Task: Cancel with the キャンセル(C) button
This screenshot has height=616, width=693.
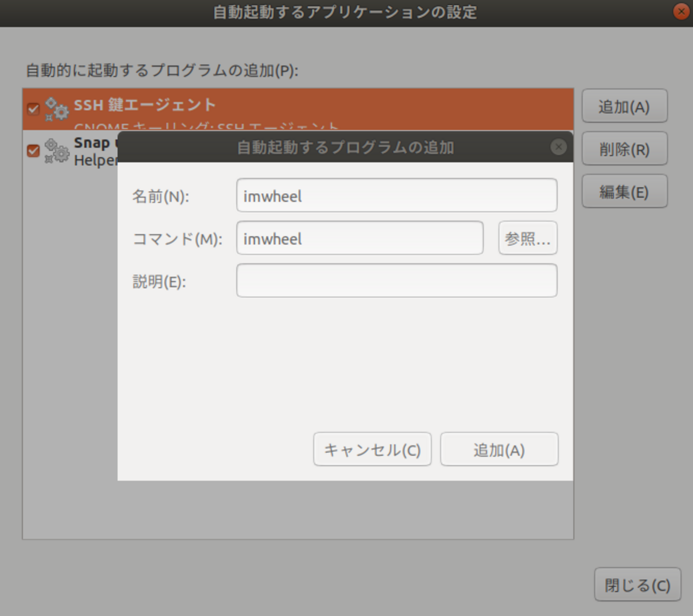Action: tap(372, 449)
